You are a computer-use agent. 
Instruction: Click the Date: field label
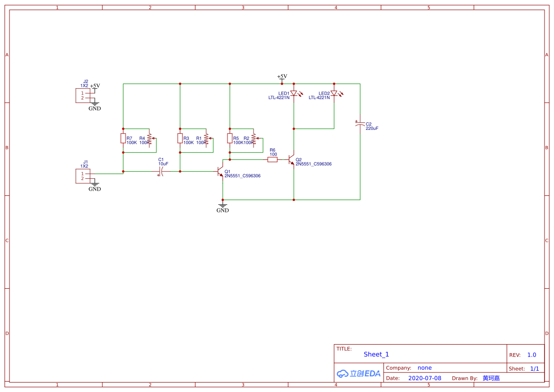pos(393,378)
